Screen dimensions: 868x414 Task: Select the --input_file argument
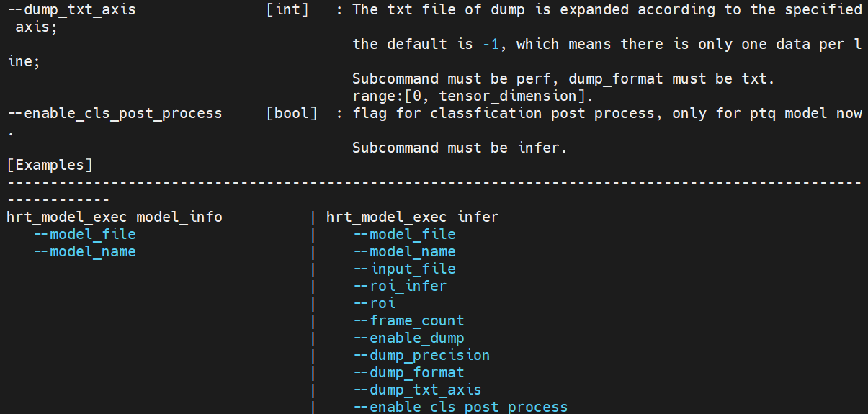[404, 269]
